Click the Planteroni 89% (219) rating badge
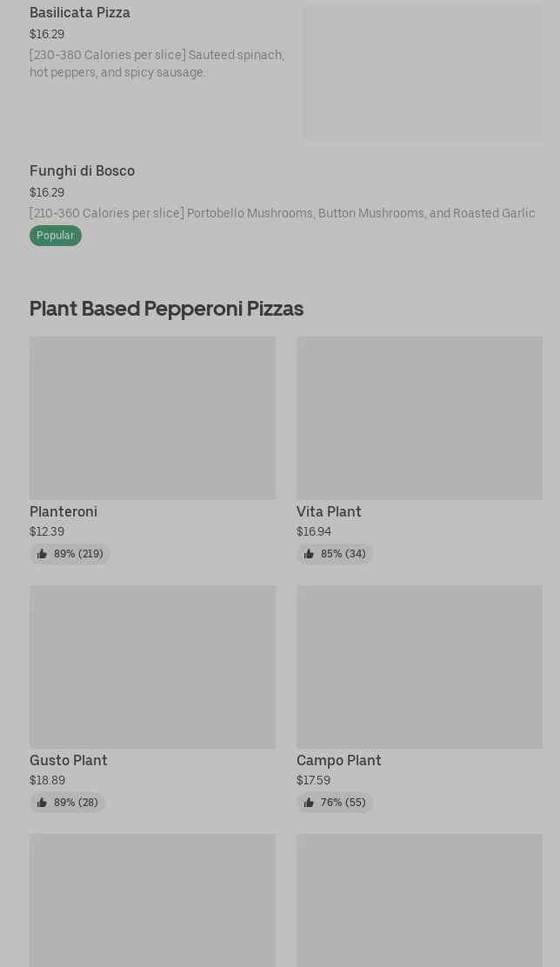Image resolution: width=560 pixels, height=967 pixels. (70, 554)
